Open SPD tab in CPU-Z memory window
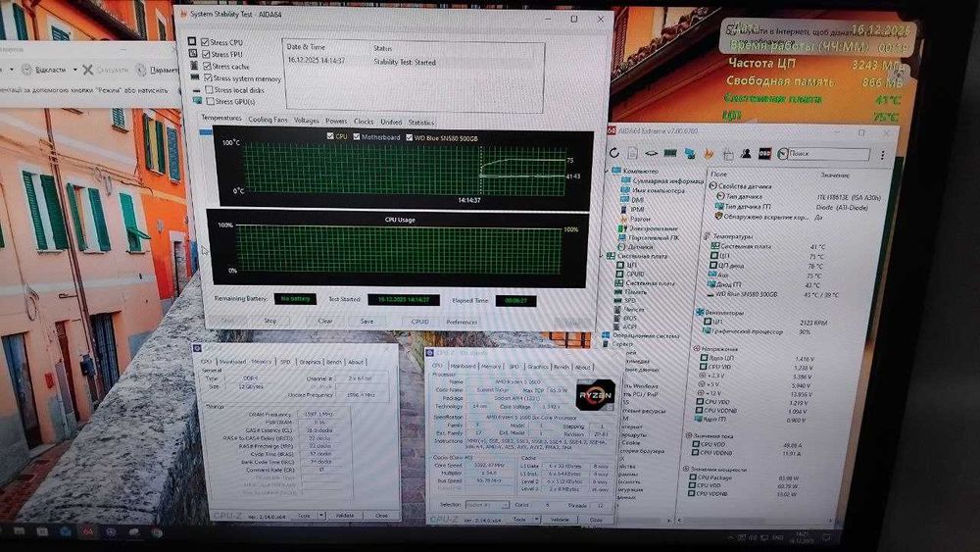This screenshot has height=552, width=980. (285, 362)
